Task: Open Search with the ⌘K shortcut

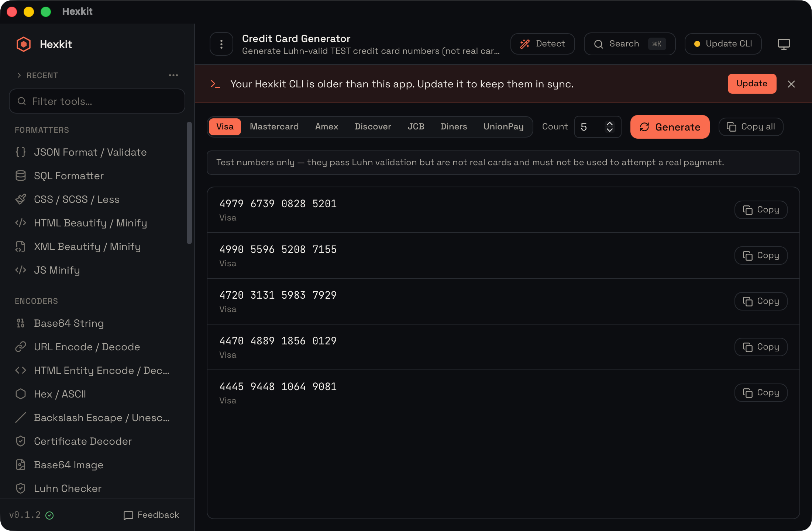Action: pyautogui.click(x=630, y=44)
